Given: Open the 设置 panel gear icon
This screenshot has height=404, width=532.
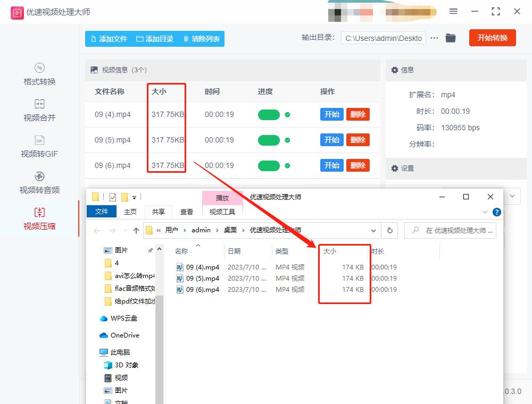Looking at the screenshot, I should 394,168.
